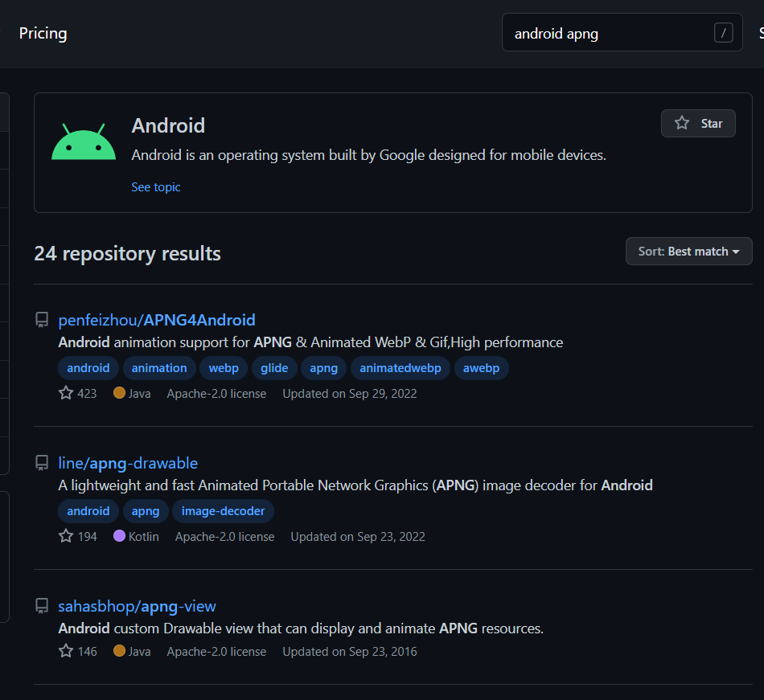Select the android tag under APNG4Android
The image size is (764, 700).
[x=88, y=368]
